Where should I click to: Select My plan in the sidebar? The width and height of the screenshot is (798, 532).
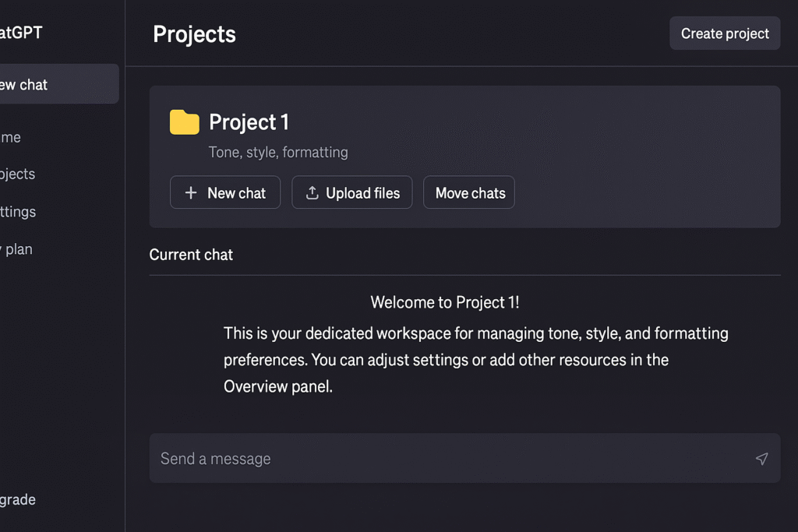tap(17, 249)
